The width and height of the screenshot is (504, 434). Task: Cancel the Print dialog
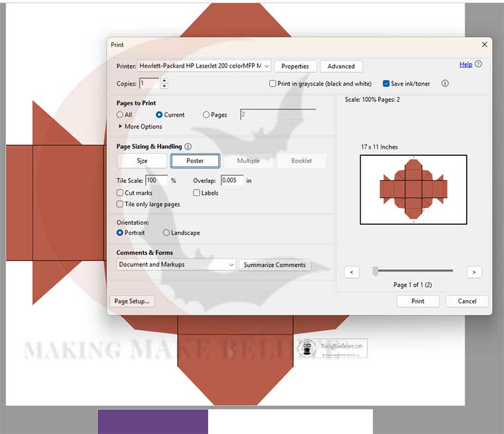[x=467, y=301]
